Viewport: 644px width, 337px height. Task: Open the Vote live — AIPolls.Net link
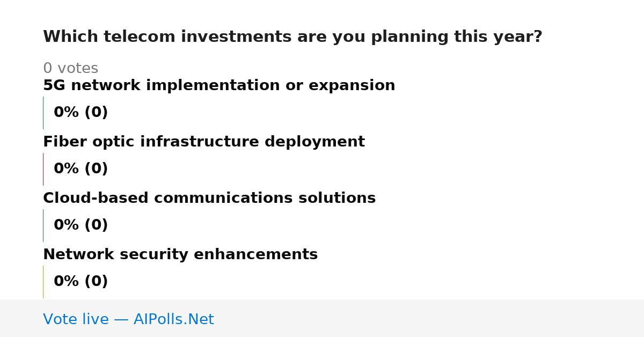click(128, 320)
